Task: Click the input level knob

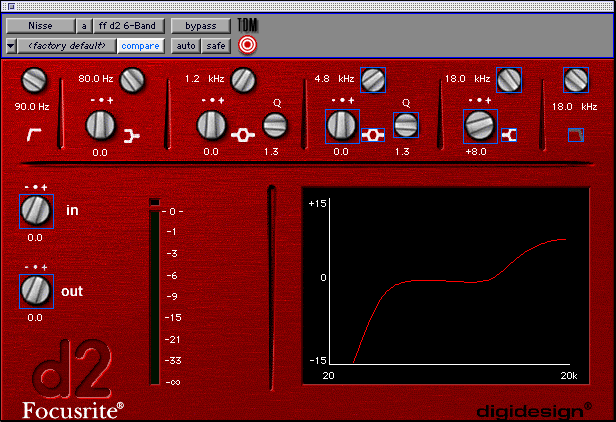Action: point(36,211)
